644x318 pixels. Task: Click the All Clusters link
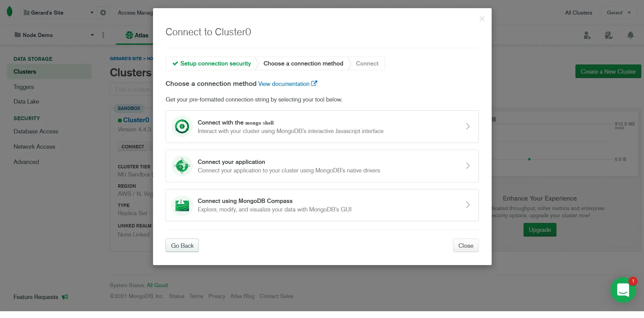click(x=579, y=13)
